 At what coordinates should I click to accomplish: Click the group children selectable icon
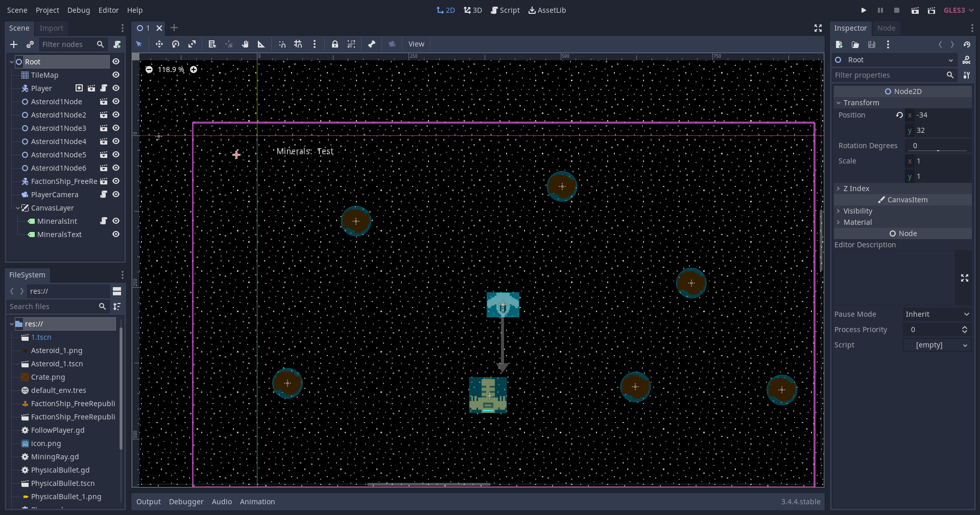351,44
